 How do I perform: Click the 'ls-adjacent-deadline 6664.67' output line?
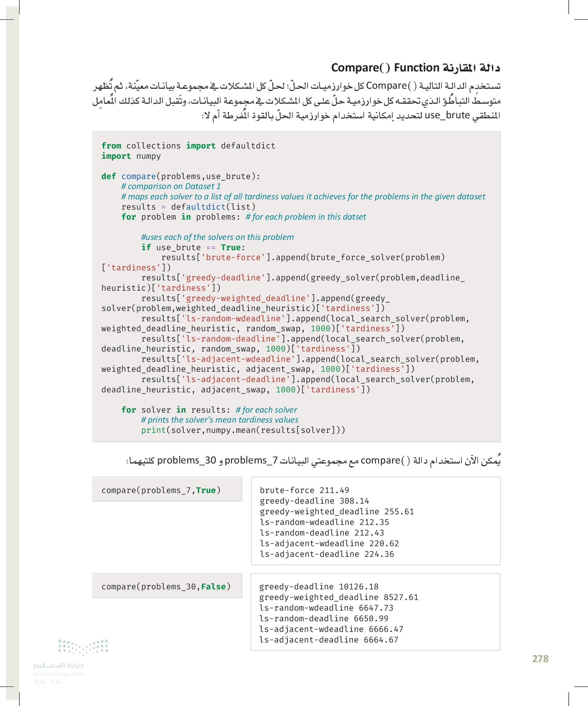329,640
